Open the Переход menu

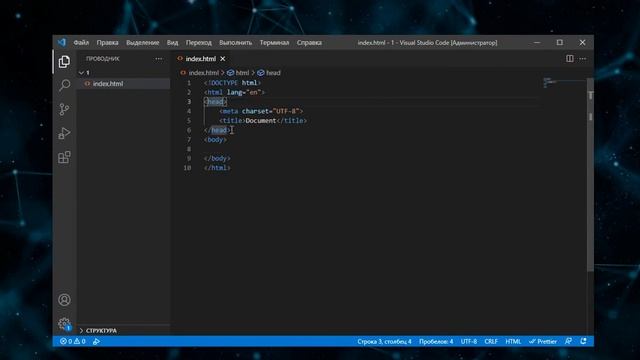point(199,42)
